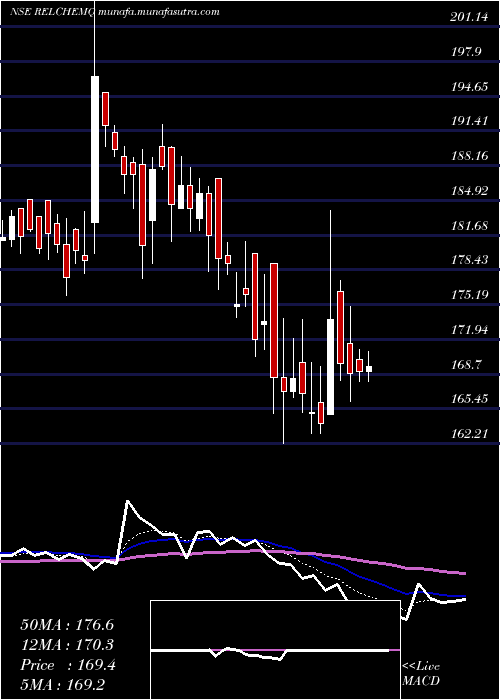500x700 pixels.
Task: Click the tallest white candlestick body
Action: [95, 149]
